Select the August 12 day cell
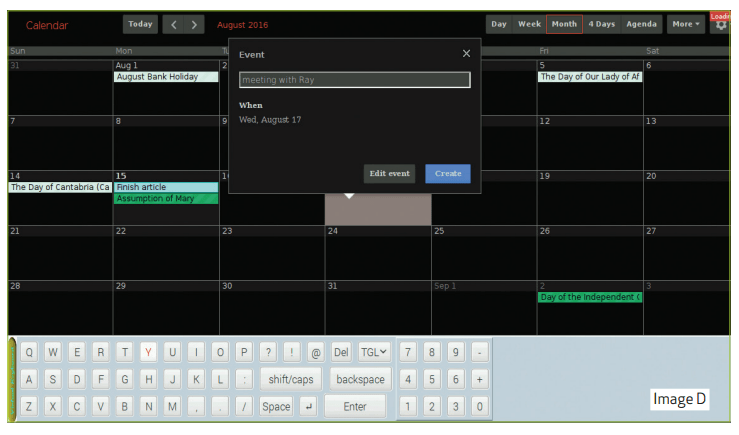The image size is (739, 435). 590,143
